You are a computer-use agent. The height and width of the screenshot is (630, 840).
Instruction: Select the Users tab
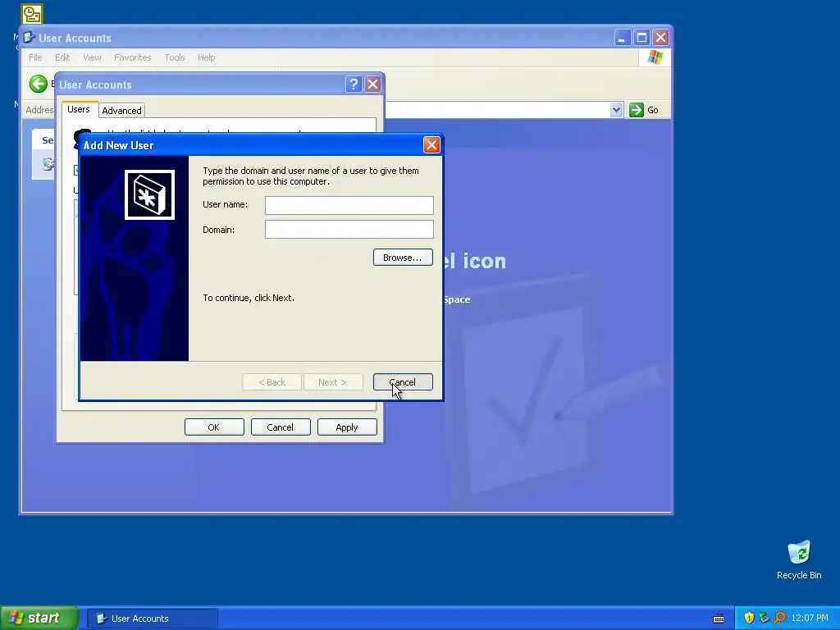(79, 109)
